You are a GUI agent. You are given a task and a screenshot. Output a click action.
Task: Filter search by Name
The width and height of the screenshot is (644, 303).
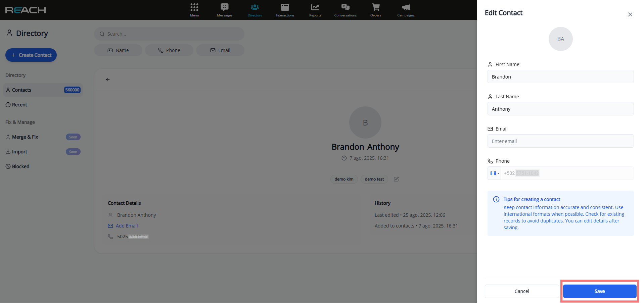pos(118,50)
